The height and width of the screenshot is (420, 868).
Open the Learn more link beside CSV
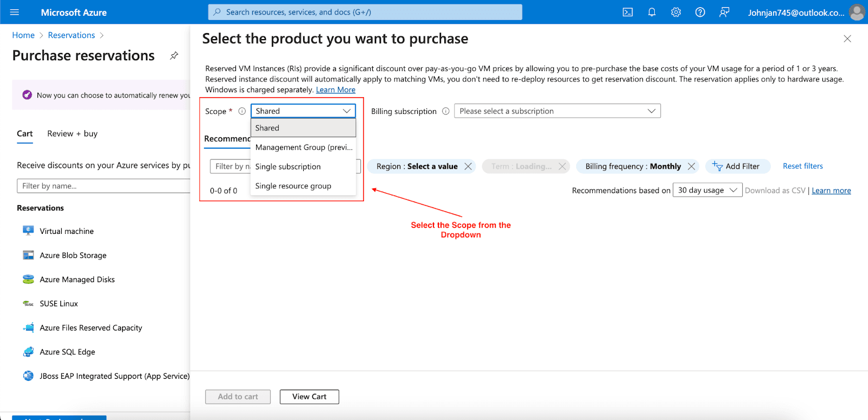[831, 190]
